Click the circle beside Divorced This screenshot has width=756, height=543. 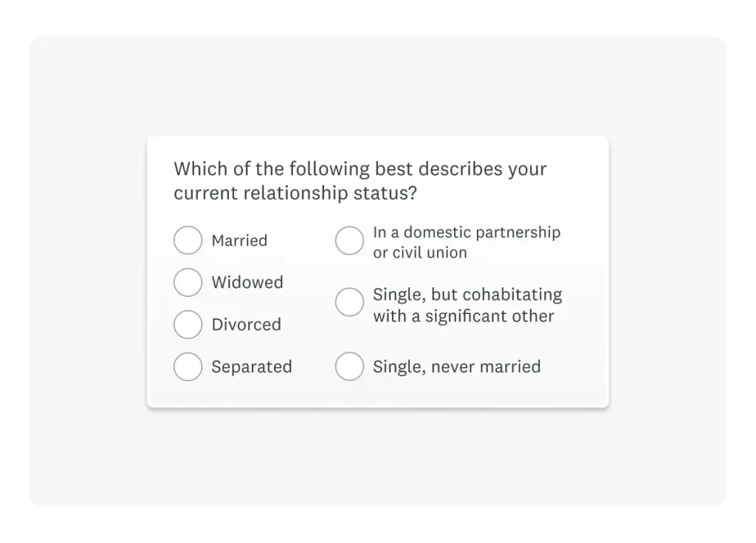(x=188, y=324)
